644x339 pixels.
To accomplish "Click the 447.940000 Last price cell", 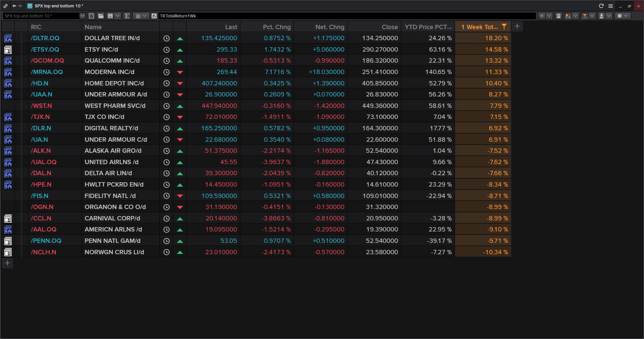I will click(x=213, y=106).
